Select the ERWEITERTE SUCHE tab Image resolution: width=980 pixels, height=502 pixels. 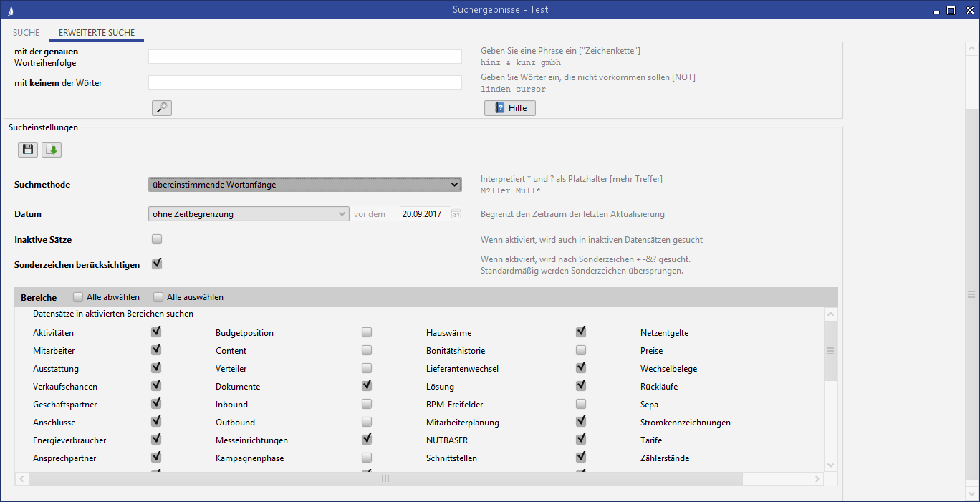[x=96, y=33]
